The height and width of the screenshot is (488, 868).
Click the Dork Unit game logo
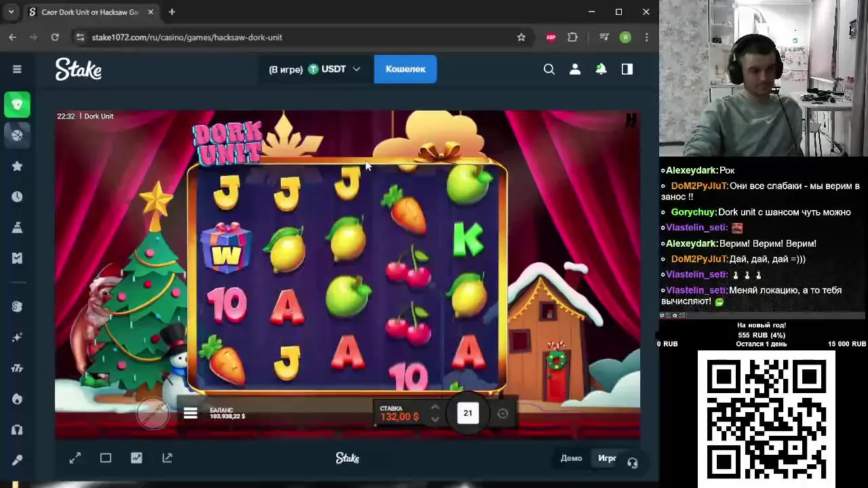coord(228,142)
